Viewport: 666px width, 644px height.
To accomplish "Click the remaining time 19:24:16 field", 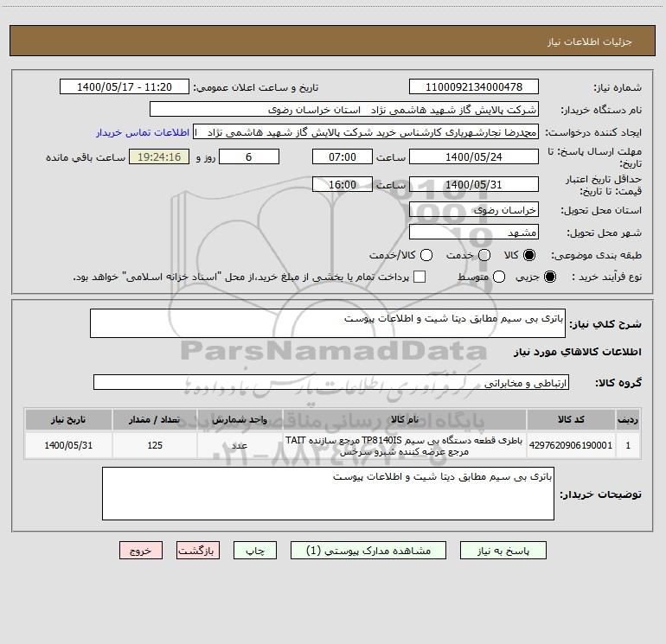I will (159, 156).
